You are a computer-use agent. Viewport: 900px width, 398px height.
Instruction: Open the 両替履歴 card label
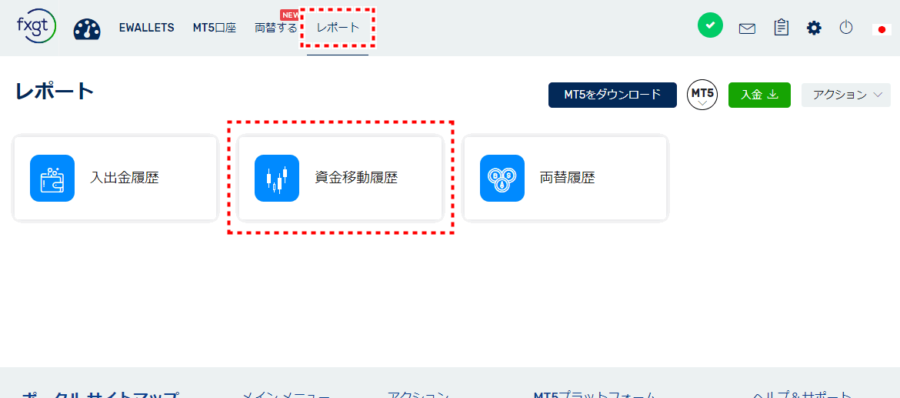568,178
